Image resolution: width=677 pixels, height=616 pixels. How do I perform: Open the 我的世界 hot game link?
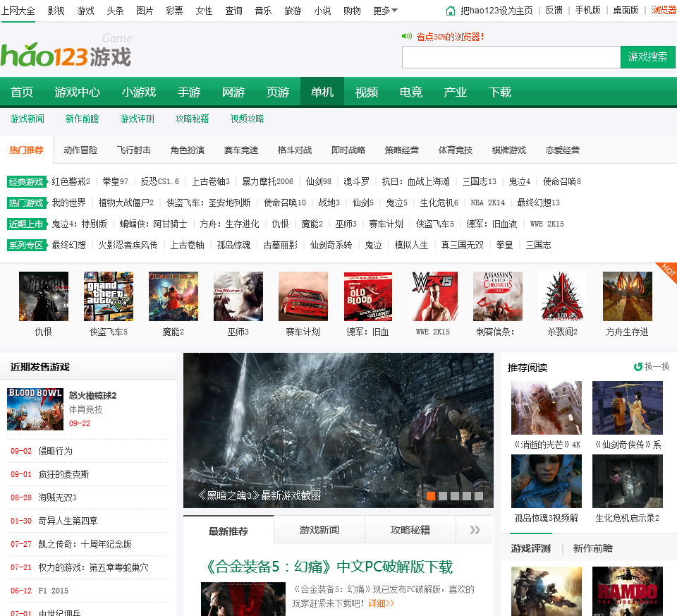tap(68, 203)
